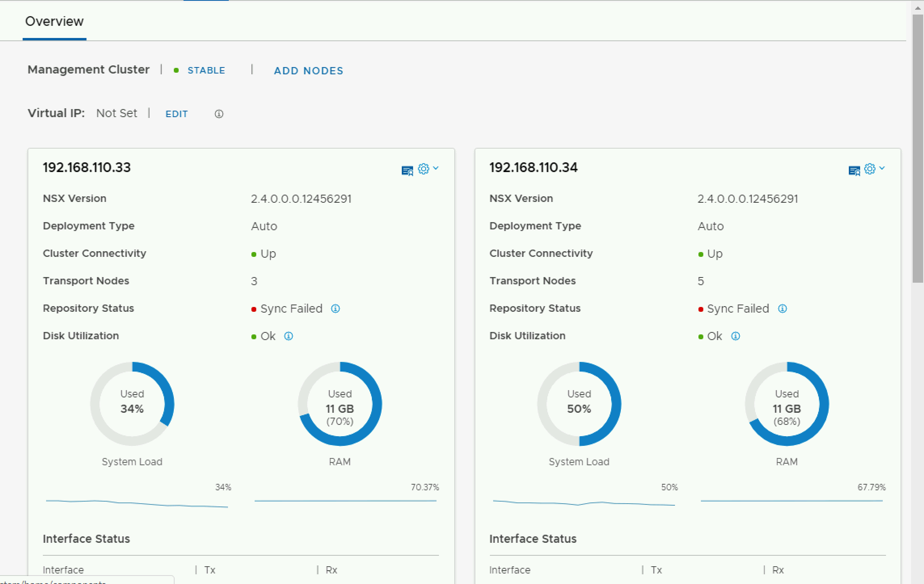This screenshot has height=584, width=924.
Task: Click RAM 11 GB (68%) donut chart
Action: click(x=787, y=404)
